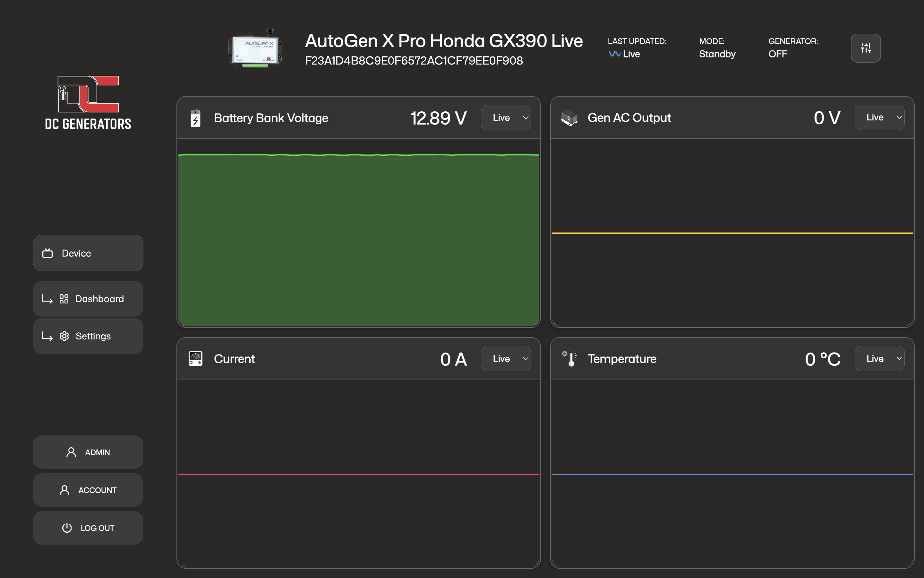Viewport: 924px width, 578px height.
Task: Click the Current card title
Action: point(235,359)
